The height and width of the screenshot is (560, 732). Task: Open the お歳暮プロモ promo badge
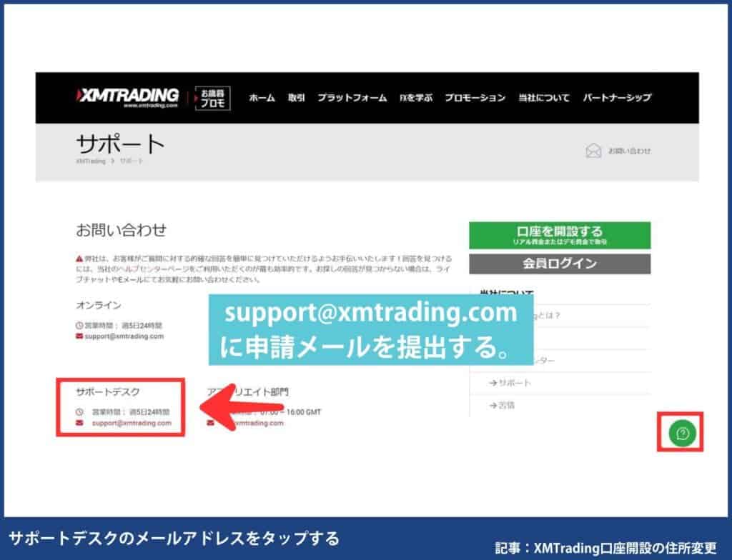(x=212, y=98)
